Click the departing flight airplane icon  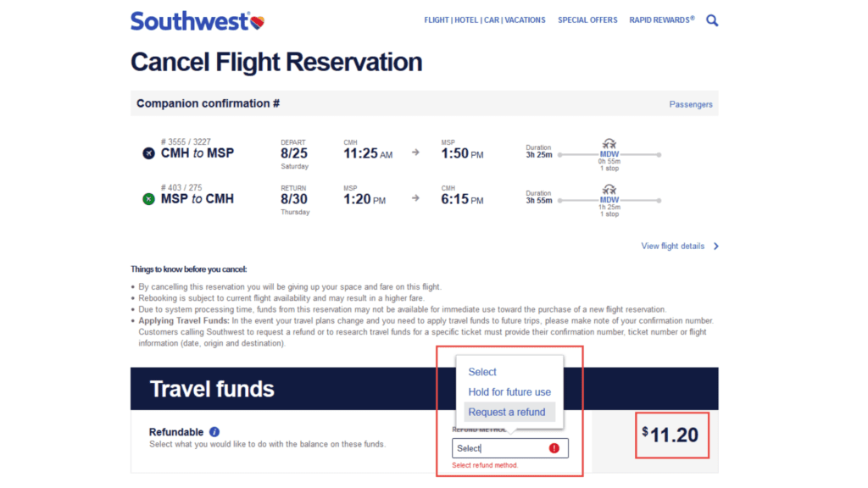(x=149, y=153)
